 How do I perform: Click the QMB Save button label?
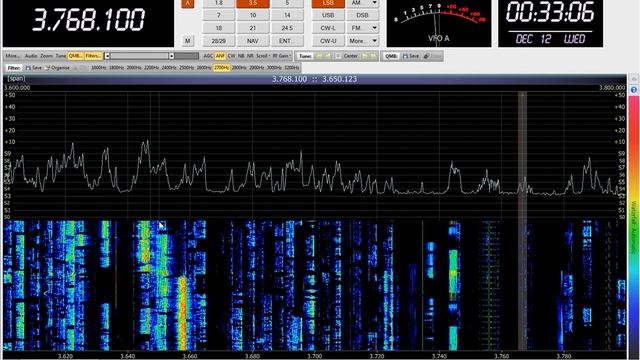click(413, 56)
